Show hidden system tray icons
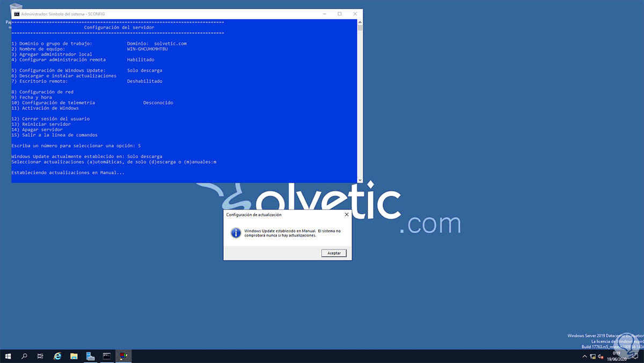 tap(585, 357)
